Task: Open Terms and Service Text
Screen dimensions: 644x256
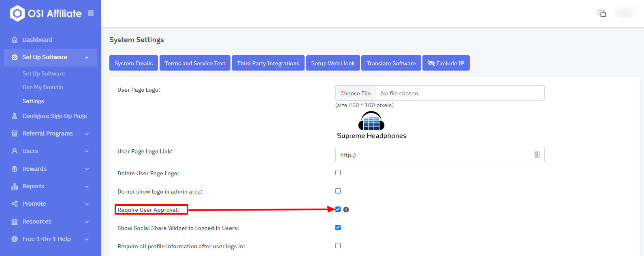Action: point(195,63)
